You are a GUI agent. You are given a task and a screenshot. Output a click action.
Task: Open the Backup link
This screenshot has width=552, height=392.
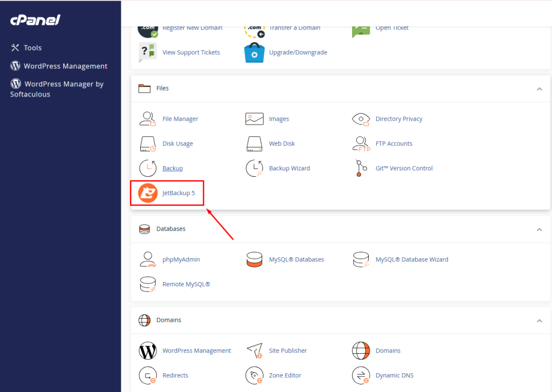pos(172,168)
